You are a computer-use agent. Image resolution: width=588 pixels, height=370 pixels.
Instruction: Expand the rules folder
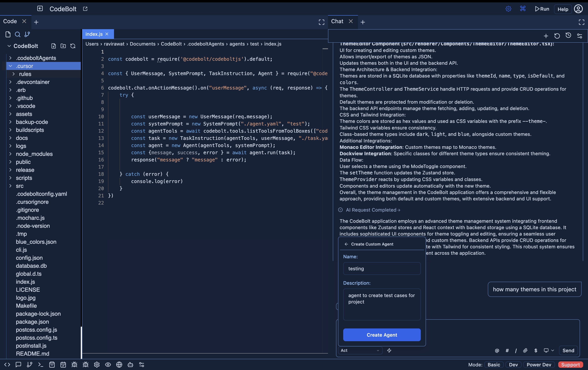[x=14, y=74]
